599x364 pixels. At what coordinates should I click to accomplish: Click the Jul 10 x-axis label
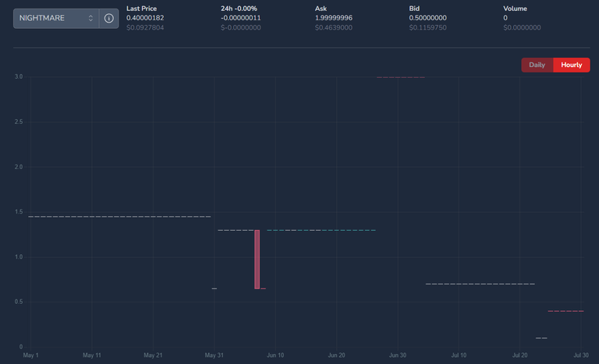[459, 355]
